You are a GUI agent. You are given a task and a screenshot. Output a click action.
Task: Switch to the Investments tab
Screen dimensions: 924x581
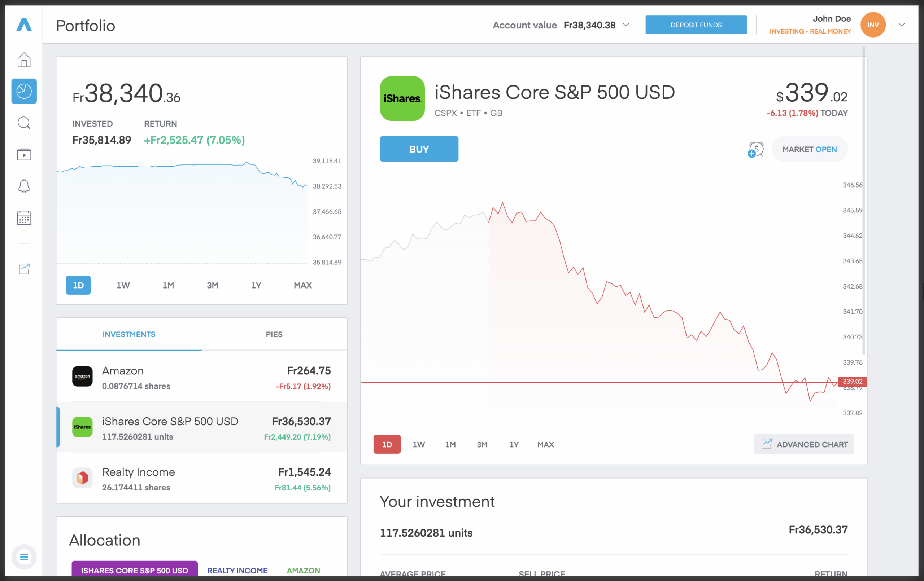[x=128, y=334]
